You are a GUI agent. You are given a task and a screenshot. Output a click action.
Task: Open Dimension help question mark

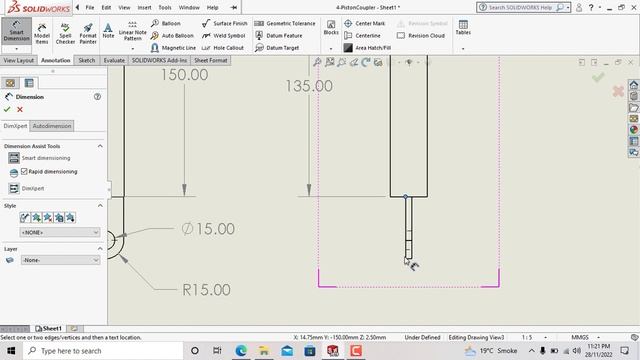click(97, 97)
